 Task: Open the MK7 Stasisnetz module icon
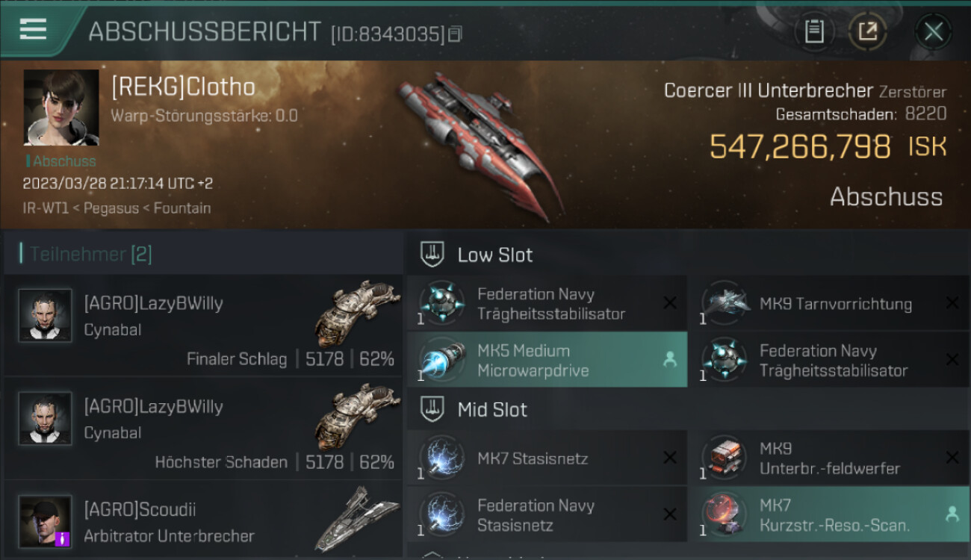coord(442,458)
